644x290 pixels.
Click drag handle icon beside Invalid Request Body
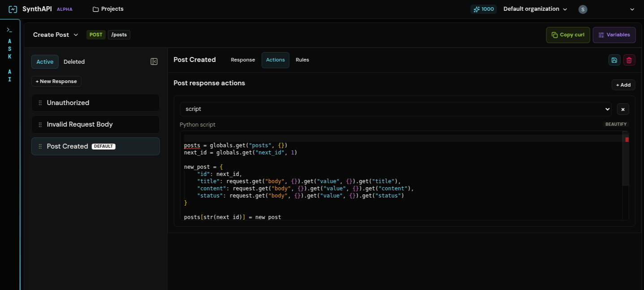click(40, 124)
